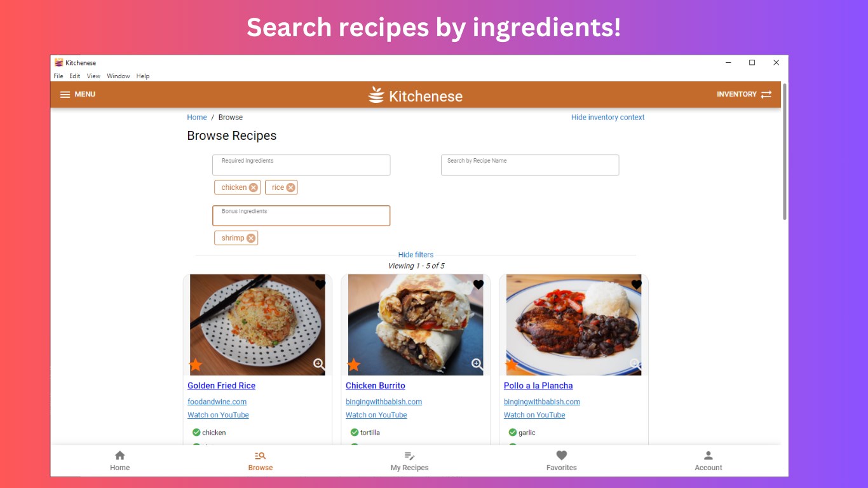Viewport: 868px width, 488px height.
Task: Zoom into the Golden Fried Rice image
Action: coord(319,364)
